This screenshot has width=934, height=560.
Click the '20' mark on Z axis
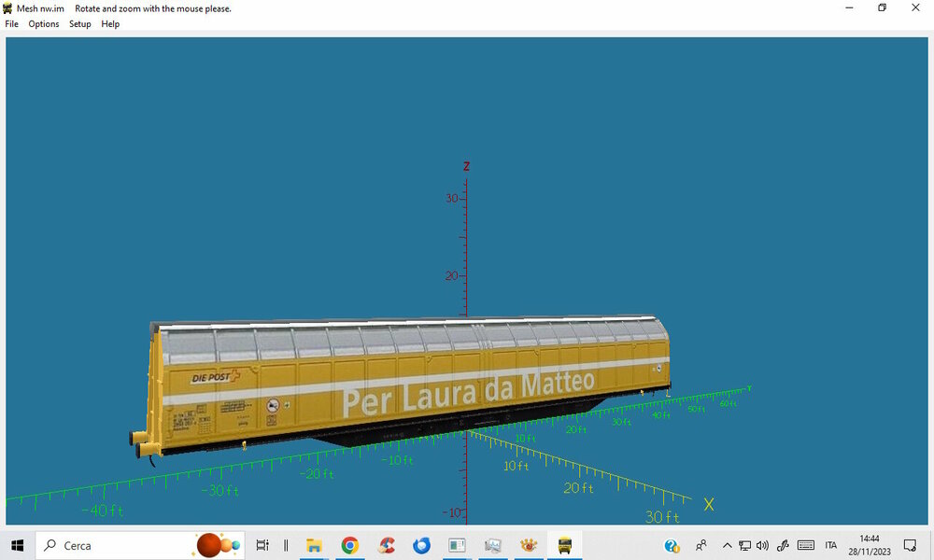pyautogui.click(x=451, y=275)
